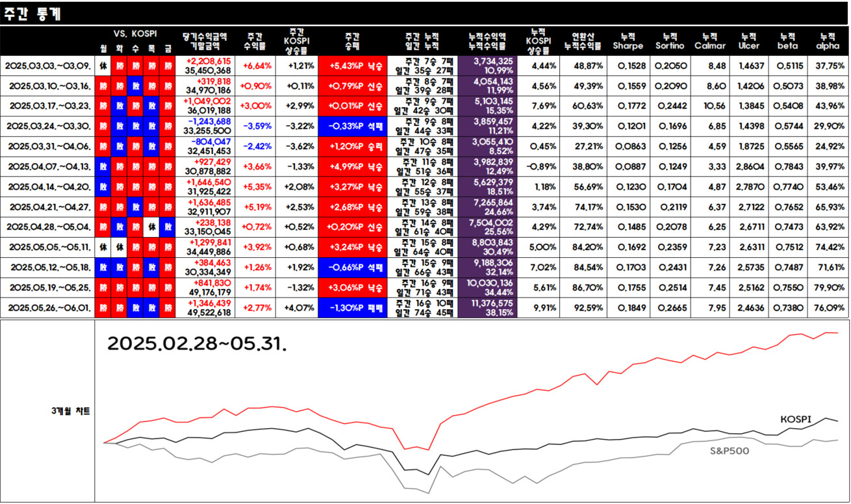The image size is (851, 504).
Task: Select the weekly return value '+5.35%'
Action: (x=257, y=186)
